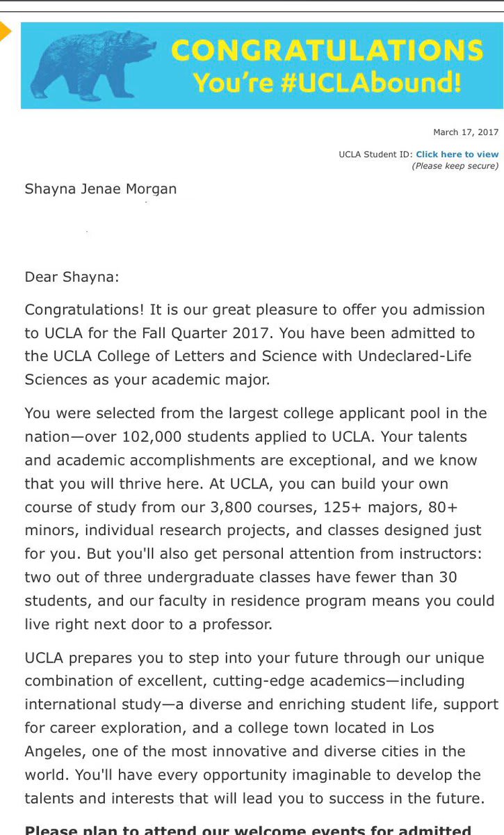Click the "You're #UCLAbound!" hashtag text
The width and height of the screenshot is (504, 835).
pyautogui.click(x=327, y=82)
